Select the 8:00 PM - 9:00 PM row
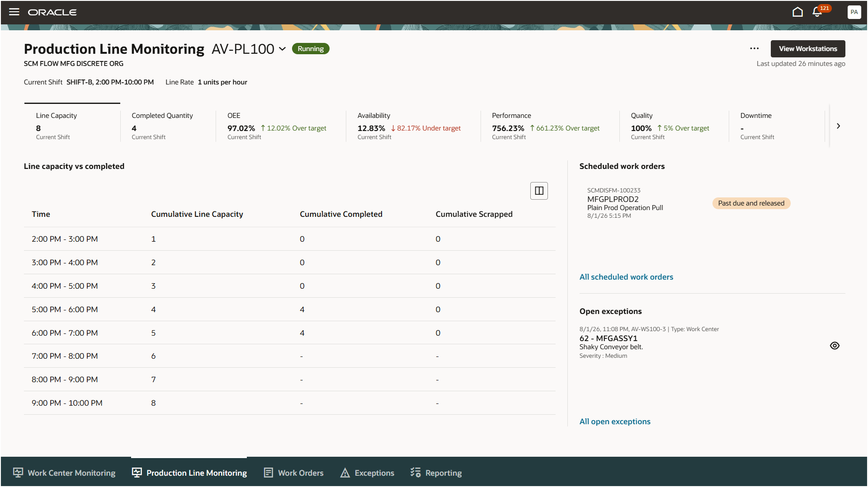The height and width of the screenshot is (487, 868). point(290,379)
